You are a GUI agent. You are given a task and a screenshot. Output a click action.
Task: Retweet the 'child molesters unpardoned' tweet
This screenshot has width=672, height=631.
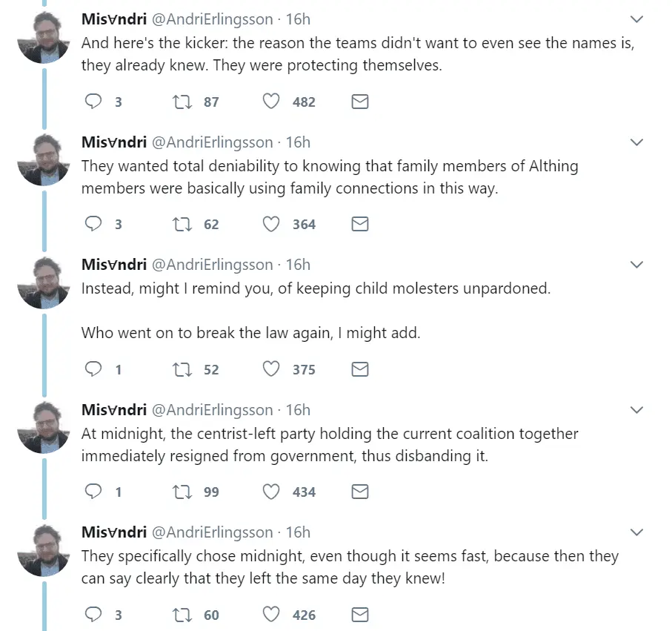click(x=181, y=369)
